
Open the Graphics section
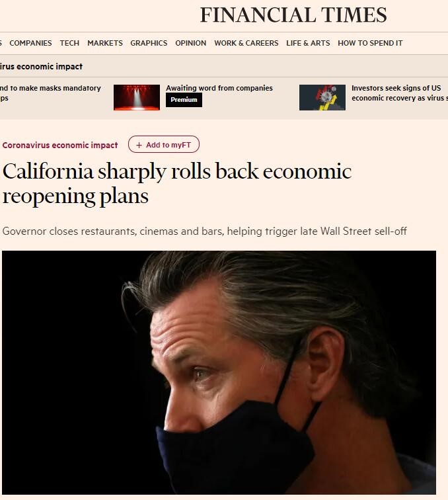point(149,43)
